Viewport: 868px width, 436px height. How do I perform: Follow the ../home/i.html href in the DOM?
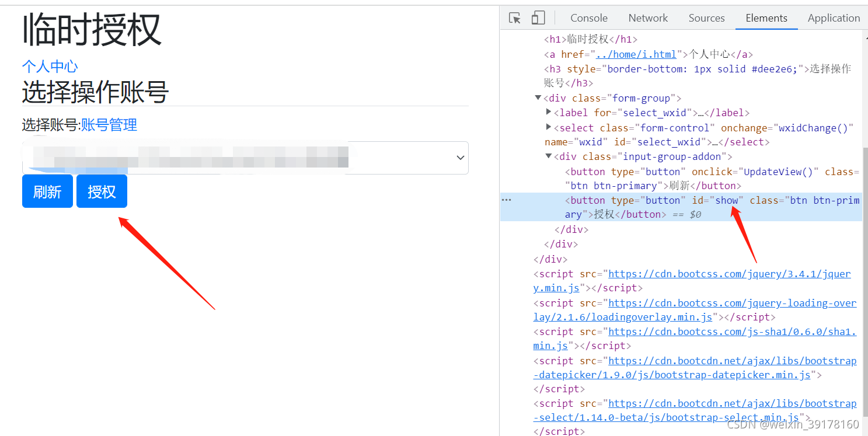click(636, 54)
